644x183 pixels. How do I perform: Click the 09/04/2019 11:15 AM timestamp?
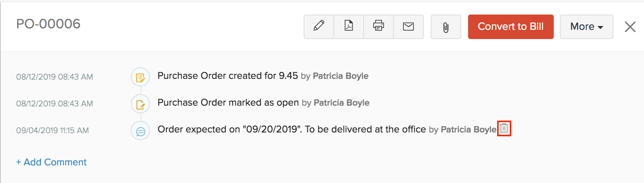[x=52, y=131]
